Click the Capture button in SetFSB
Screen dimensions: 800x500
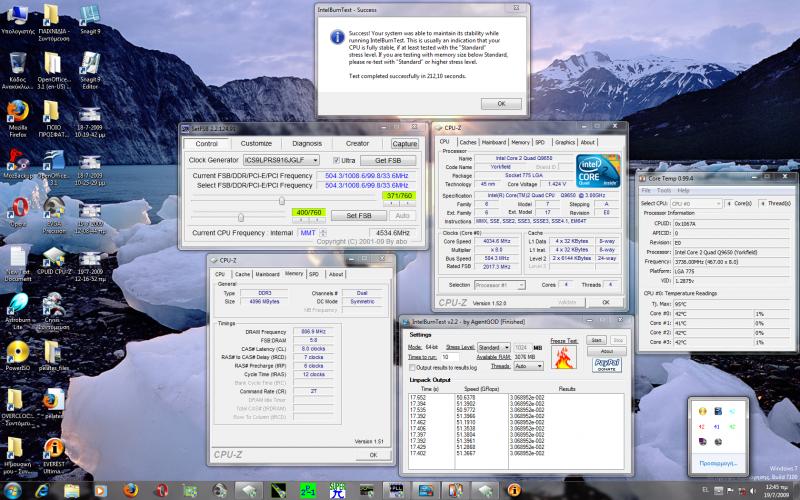pos(405,144)
